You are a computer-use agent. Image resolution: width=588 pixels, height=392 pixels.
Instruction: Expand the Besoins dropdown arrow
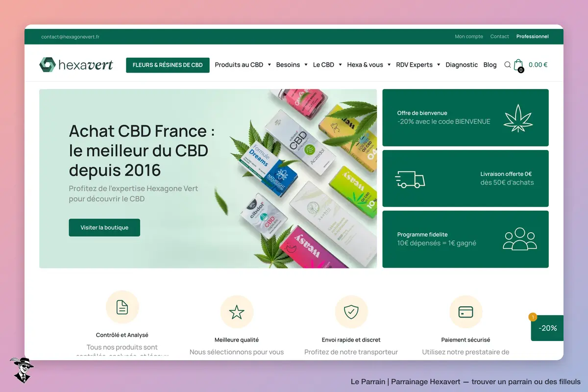click(x=306, y=65)
